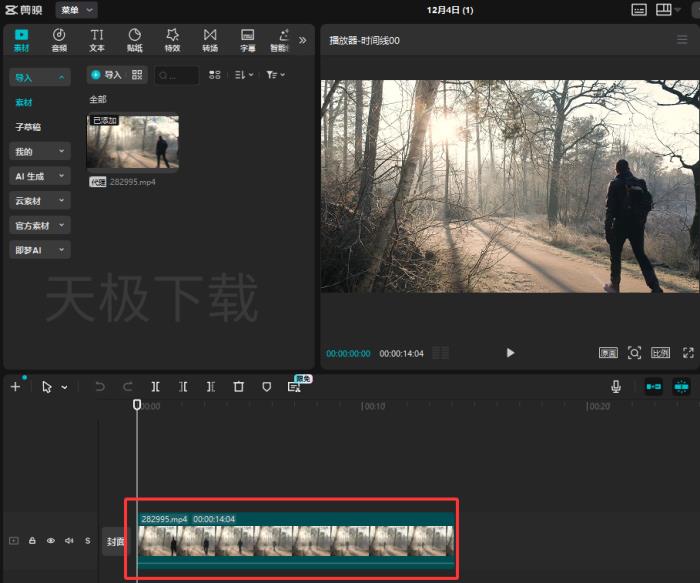Click the playhead marker on the timeline ruler
The image size is (700, 583).
[137, 404]
